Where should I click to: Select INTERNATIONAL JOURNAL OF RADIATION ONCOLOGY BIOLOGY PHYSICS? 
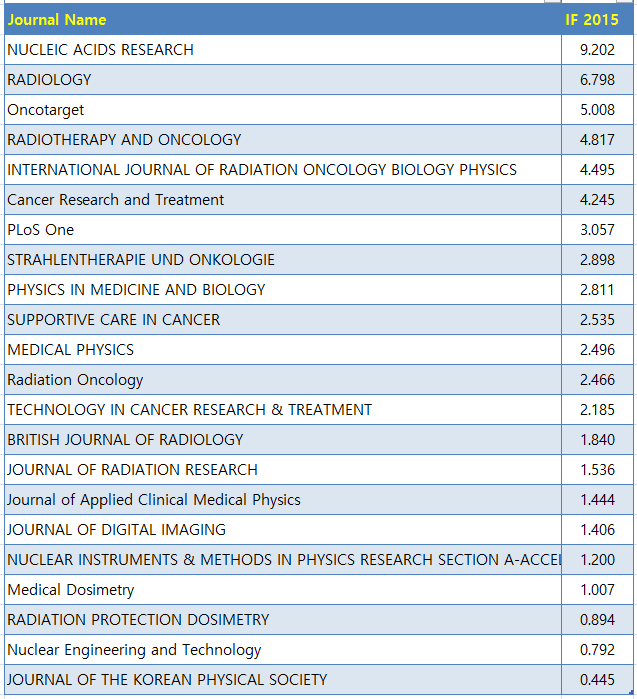pos(283,169)
